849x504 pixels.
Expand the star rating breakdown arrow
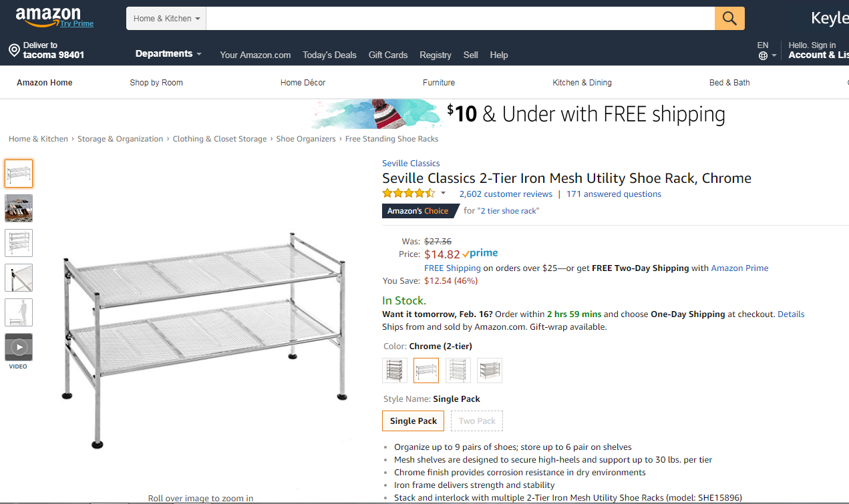click(443, 194)
